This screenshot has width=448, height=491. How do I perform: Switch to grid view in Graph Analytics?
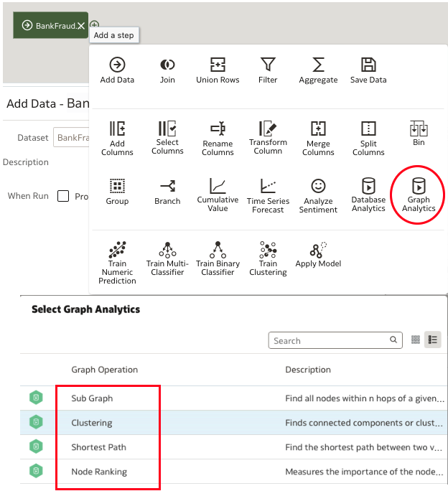click(x=416, y=340)
